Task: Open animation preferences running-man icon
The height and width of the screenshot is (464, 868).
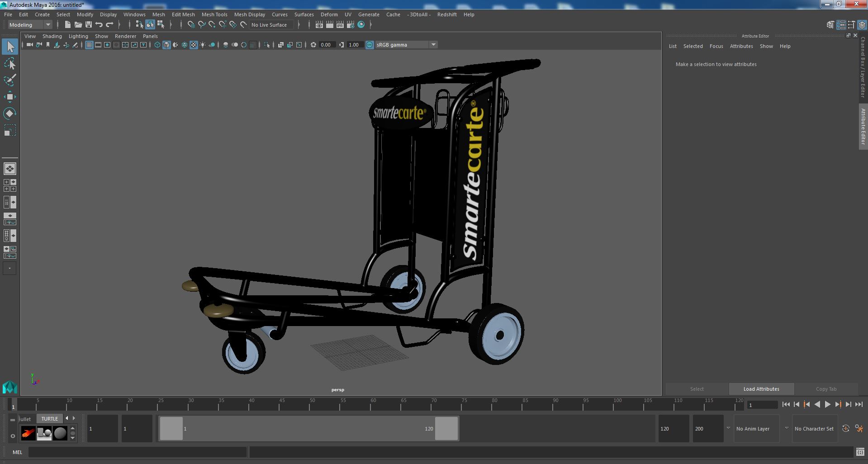Action: pos(859,429)
